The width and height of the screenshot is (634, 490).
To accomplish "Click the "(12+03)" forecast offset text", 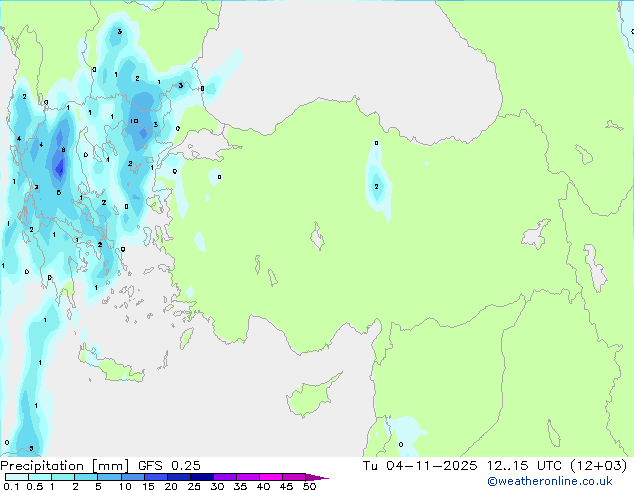I will click(x=598, y=466).
